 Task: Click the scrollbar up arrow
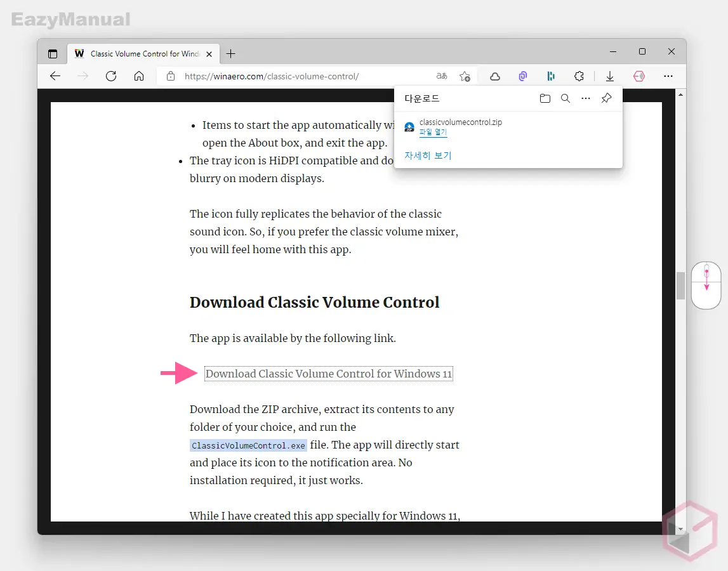click(680, 95)
